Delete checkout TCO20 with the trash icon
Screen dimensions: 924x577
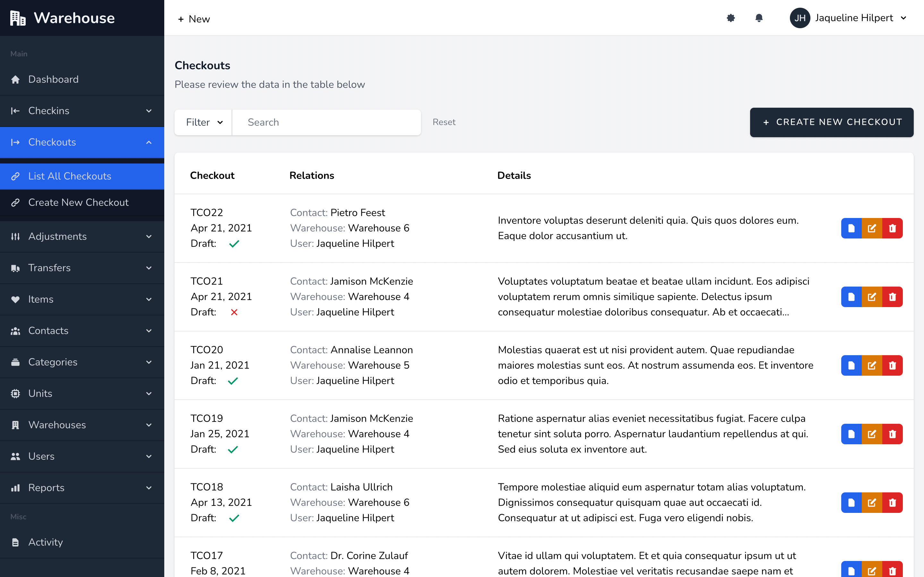(x=892, y=365)
